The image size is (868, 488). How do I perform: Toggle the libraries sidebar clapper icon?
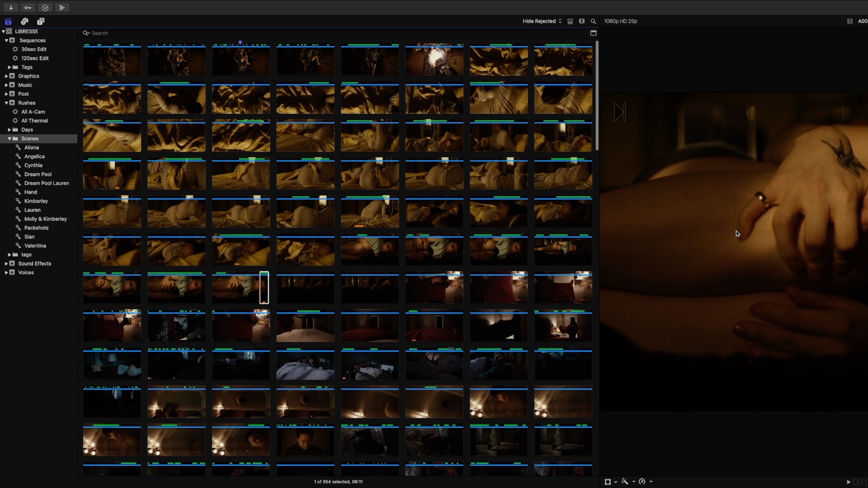click(x=8, y=21)
